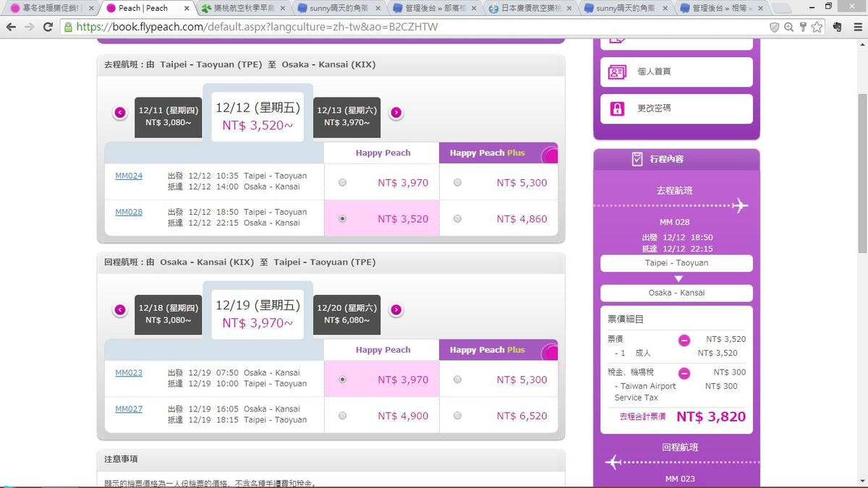
Task: Open the MM024 flight number link
Action: (x=129, y=176)
